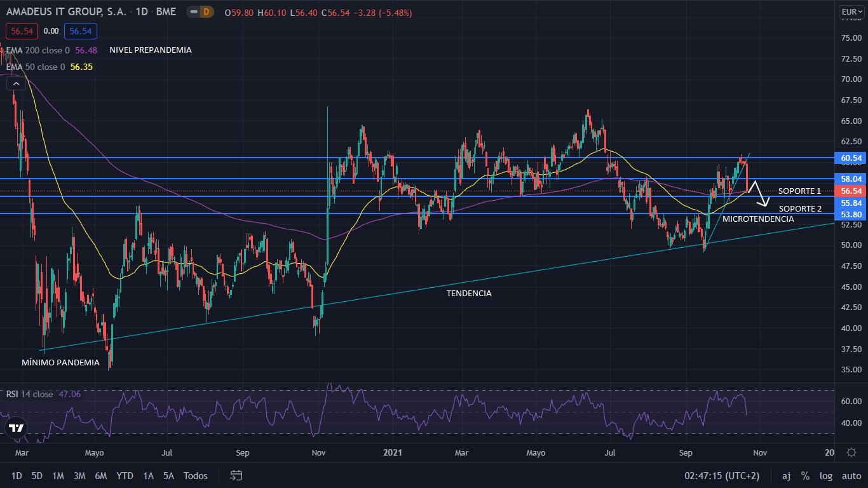The height and width of the screenshot is (488, 868).
Task: Select the 6M time range
Action: 100,475
